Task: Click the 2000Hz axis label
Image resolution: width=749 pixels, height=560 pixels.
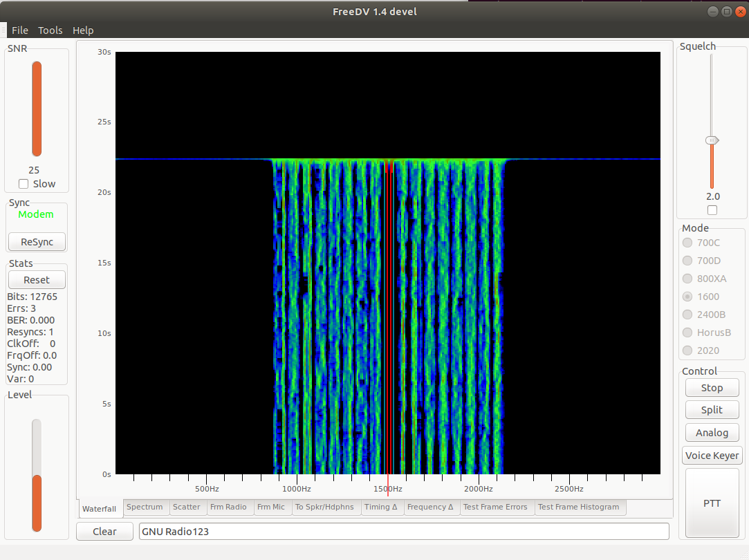Action: [478, 489]
